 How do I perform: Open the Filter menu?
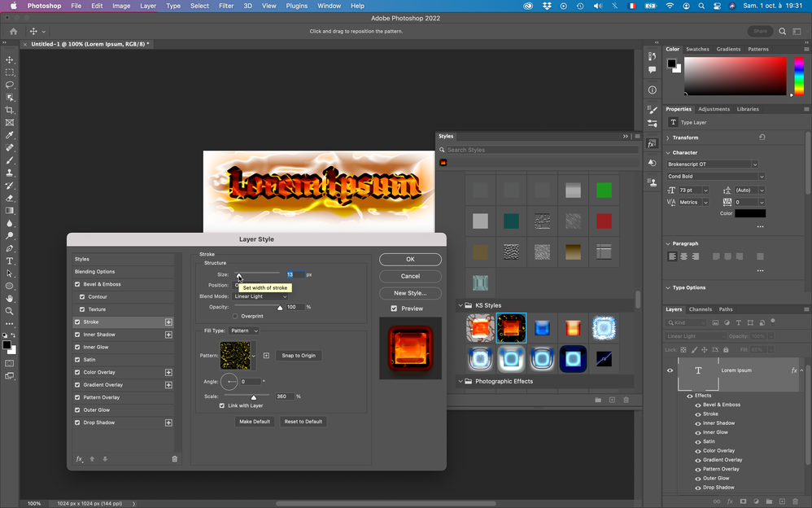pos(226,6)
